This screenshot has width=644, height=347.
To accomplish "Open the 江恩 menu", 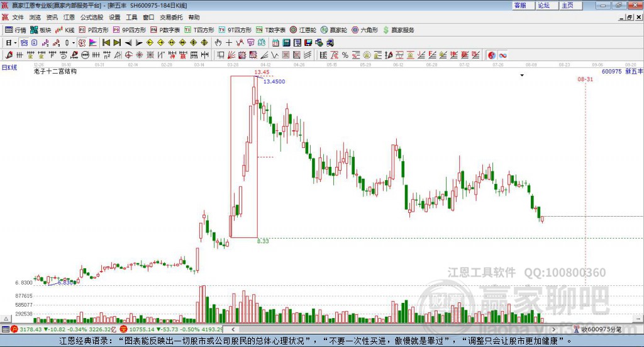I will pos(69,17).
